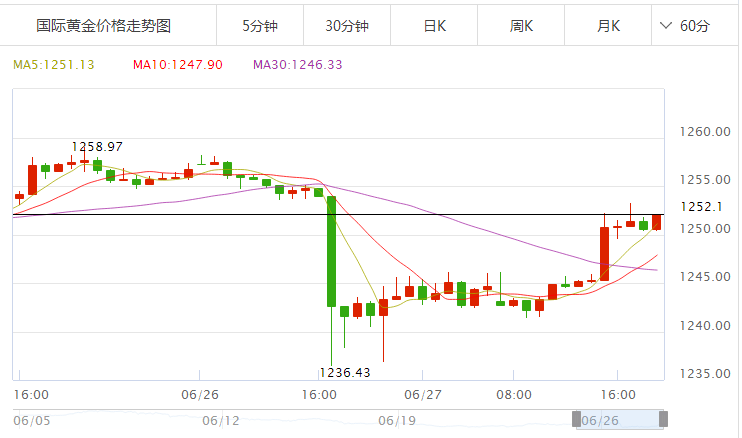Open the 日K daily chart tab

(435, 27)
